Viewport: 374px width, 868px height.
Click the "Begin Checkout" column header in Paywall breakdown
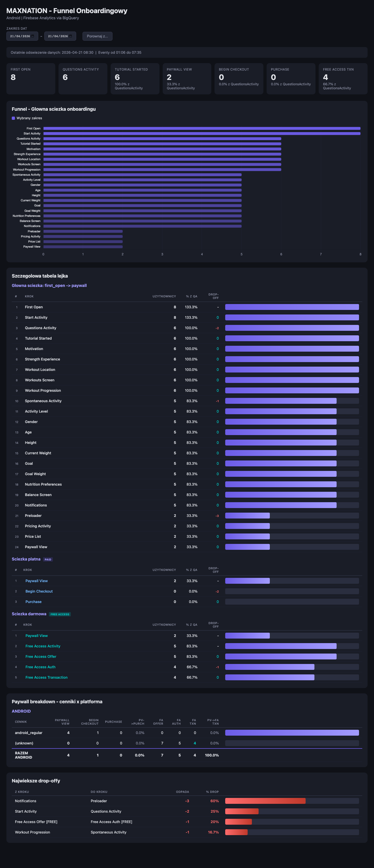point(89,722)
